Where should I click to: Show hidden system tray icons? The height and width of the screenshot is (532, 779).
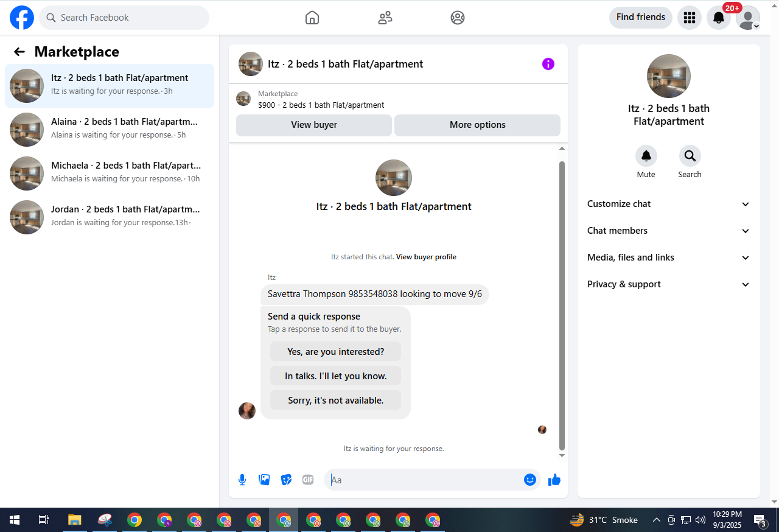pos(657,520)
